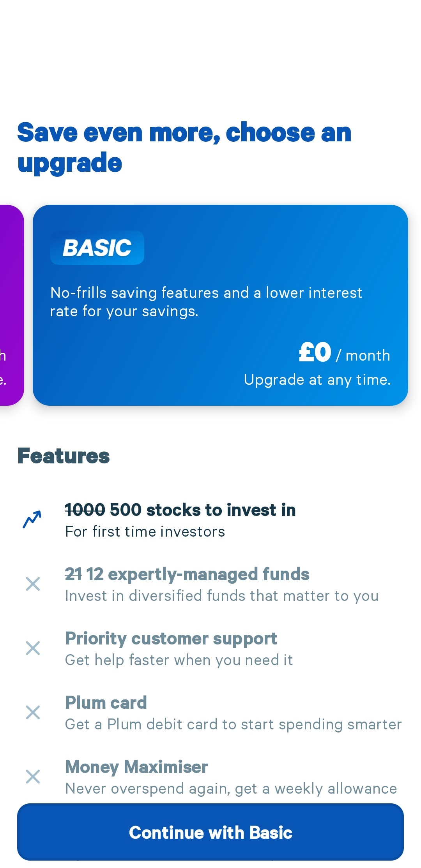Tap the £0 / month price

(x=344, y=353)
